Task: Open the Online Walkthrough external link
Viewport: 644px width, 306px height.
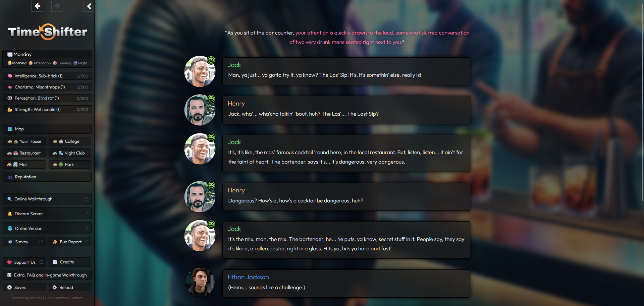Action: [47, 199]
